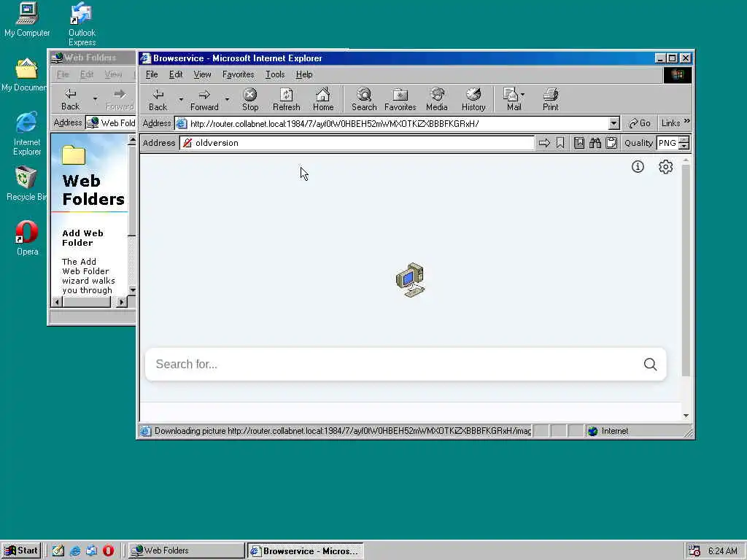Screen dimensions: 747x560
Task: Click the computer logo image on page
Action: point(410,280)
